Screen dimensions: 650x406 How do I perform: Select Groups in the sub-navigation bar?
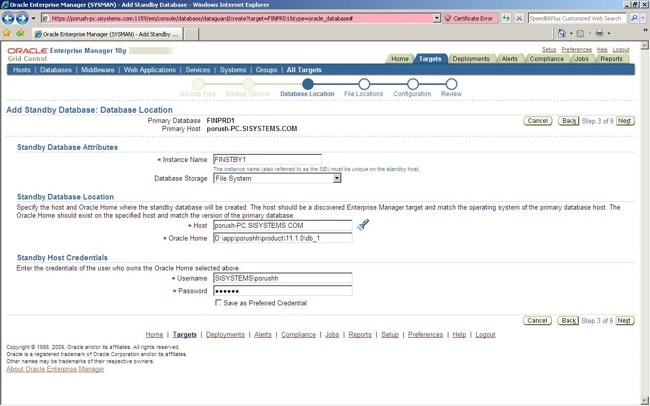click(x=266, y=70)
